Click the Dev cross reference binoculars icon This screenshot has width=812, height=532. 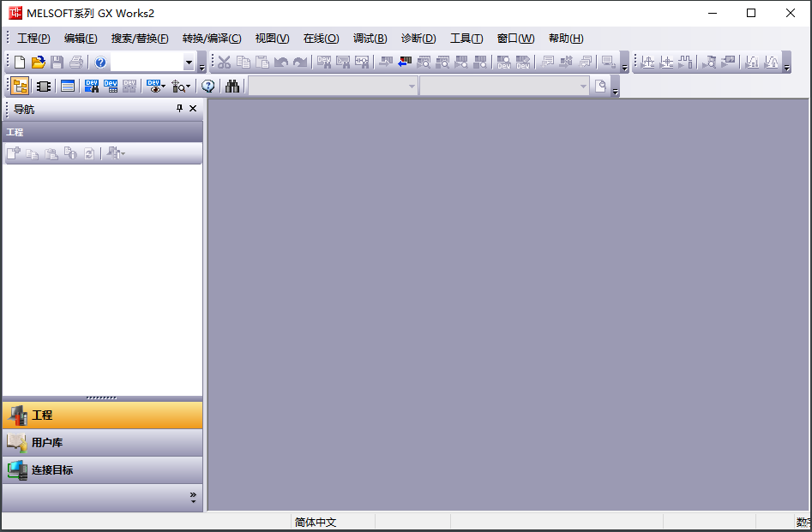click(x=92, y=87)
